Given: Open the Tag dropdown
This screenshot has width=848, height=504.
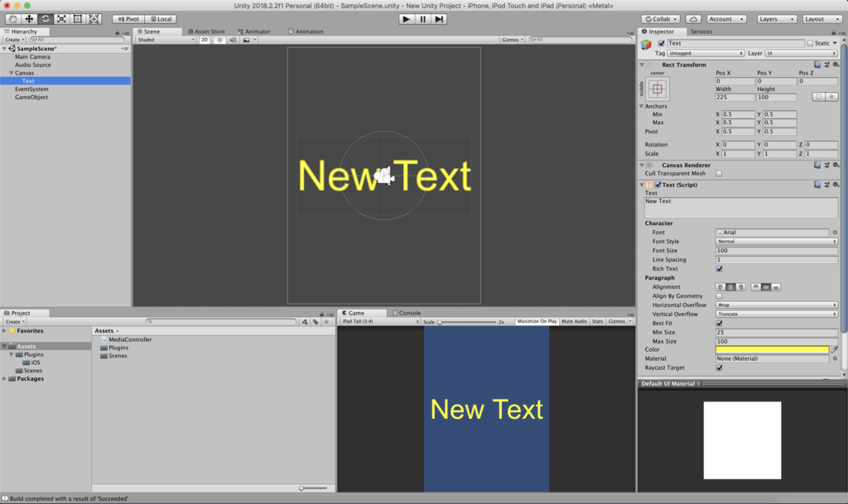Looking at the screenshot, I should click(x=706, y=54).
